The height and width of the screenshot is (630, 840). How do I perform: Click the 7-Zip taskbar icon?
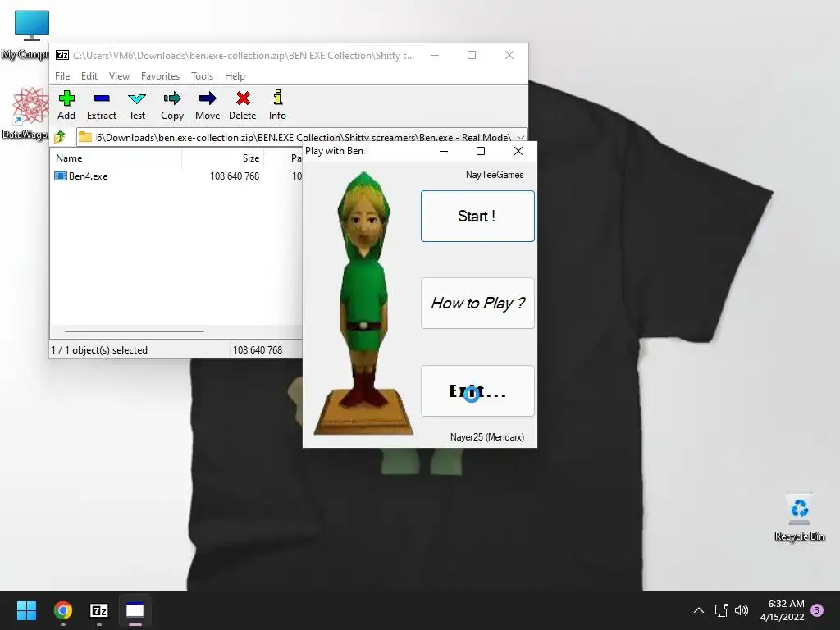(x=99, y=610)
